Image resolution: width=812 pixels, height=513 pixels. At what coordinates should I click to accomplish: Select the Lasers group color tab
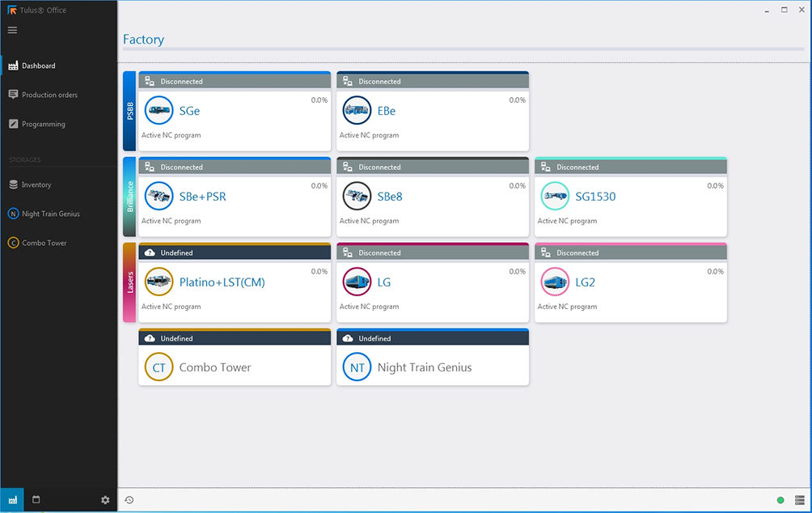[129, 282]
